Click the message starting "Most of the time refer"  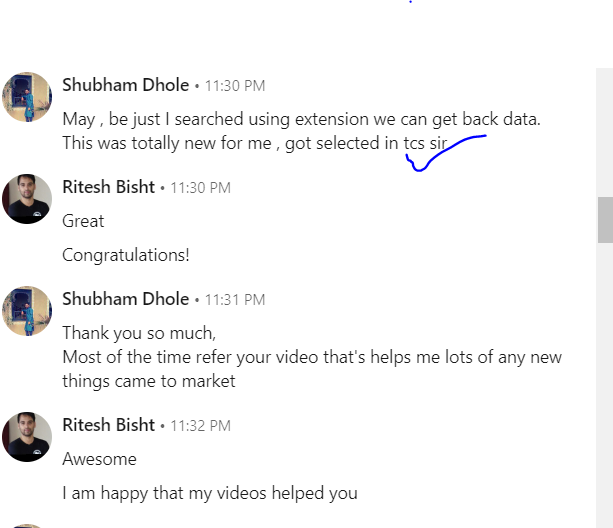tap(311, 357)
